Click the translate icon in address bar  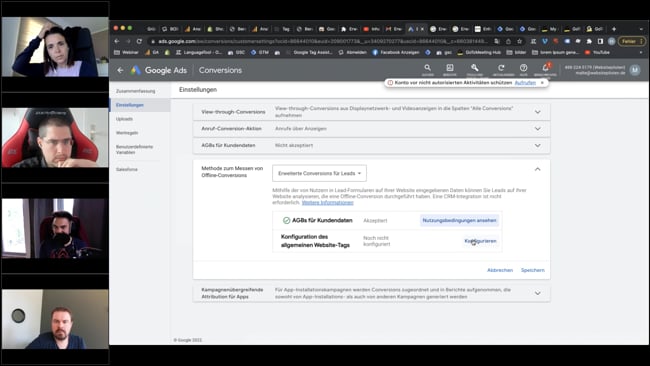pyautogui.click(x=497, y=41)
